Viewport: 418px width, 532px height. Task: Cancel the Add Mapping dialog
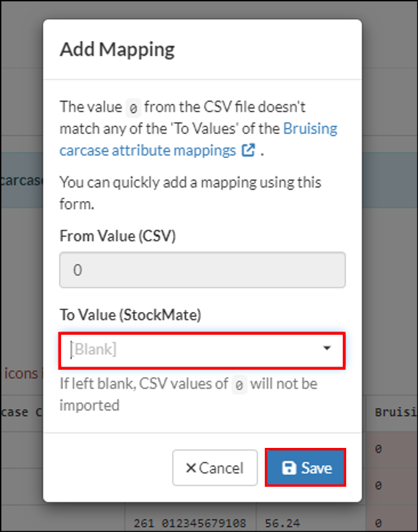pyautogui.click(x=215, y=467)
